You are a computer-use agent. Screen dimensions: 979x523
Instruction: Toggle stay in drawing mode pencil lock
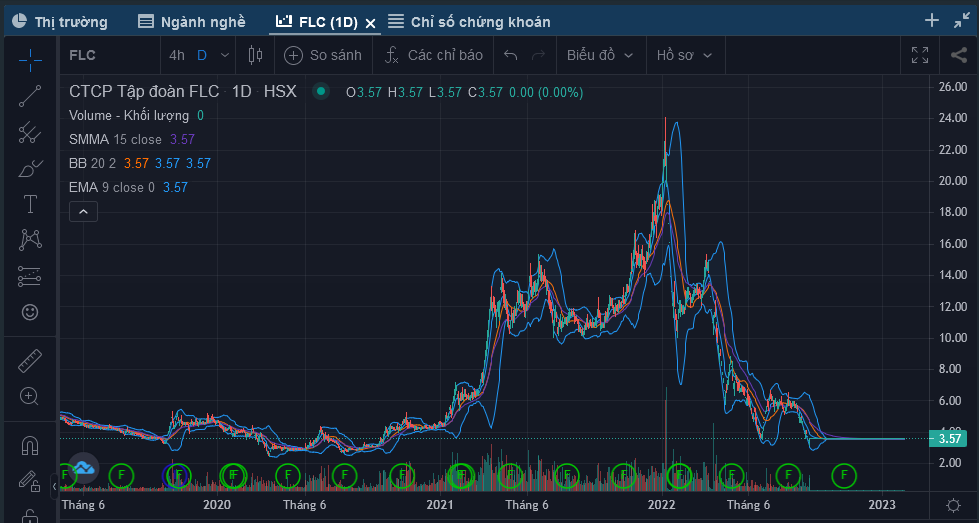pyautogui.click(x=30, y=480)
